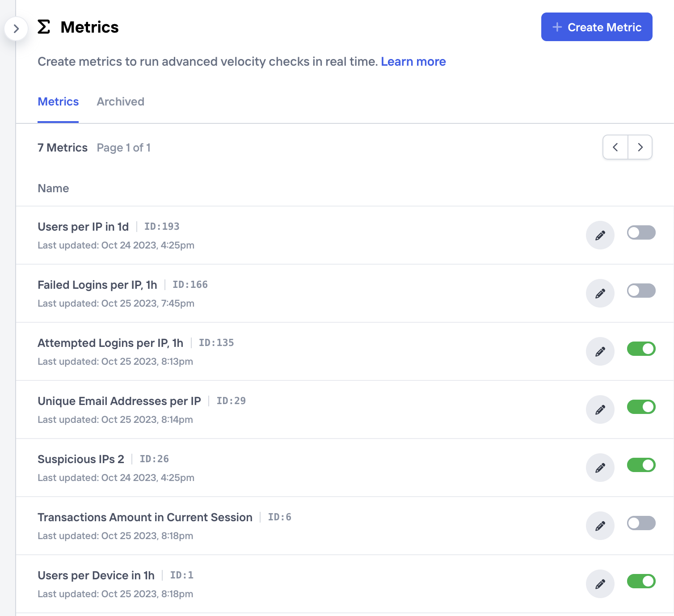The image size is (674, 616).
Task: Disable the Users per Device in 1h toggle
Action: pos(641,581)
